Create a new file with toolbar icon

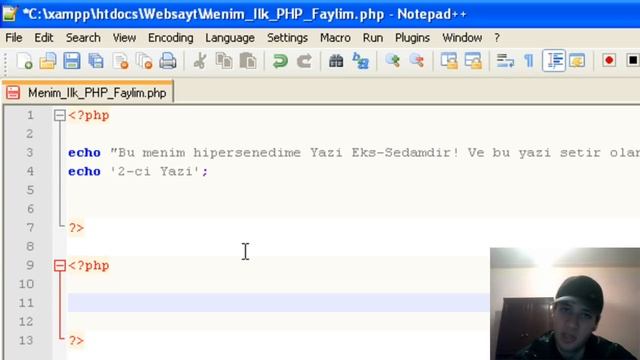[x=24, y=61]
